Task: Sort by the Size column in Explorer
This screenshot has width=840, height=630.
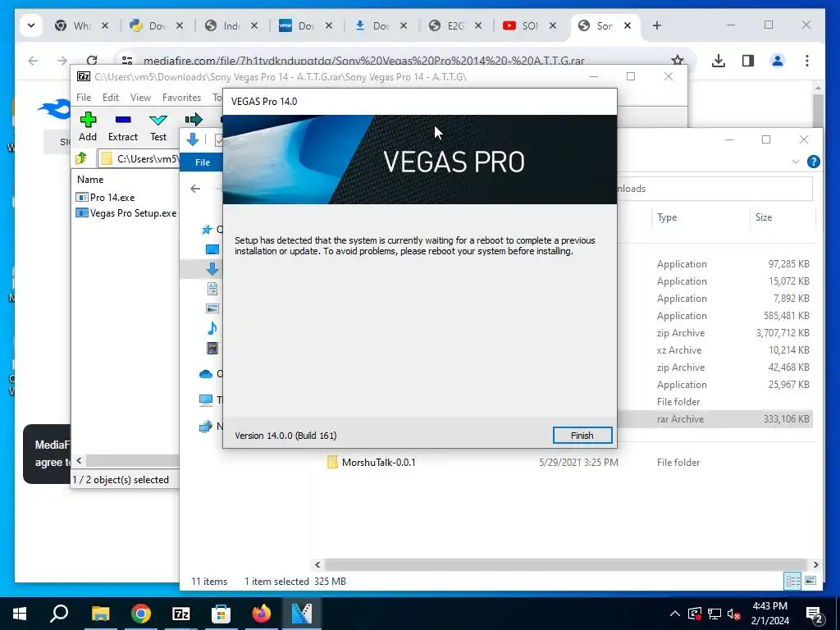Action: [764, 217]
